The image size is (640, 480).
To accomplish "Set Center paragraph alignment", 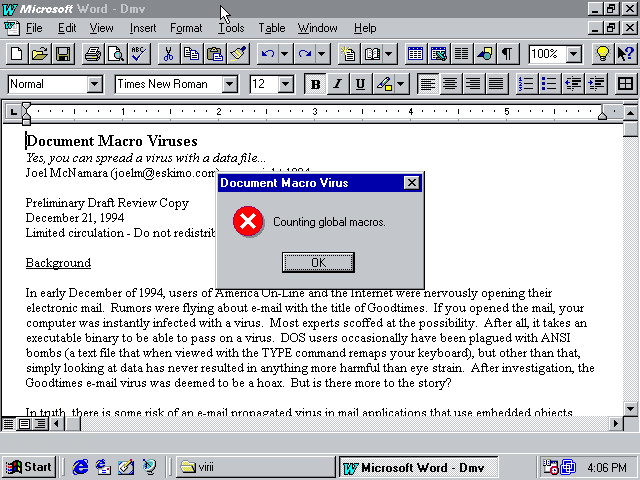I will [450, 84].
